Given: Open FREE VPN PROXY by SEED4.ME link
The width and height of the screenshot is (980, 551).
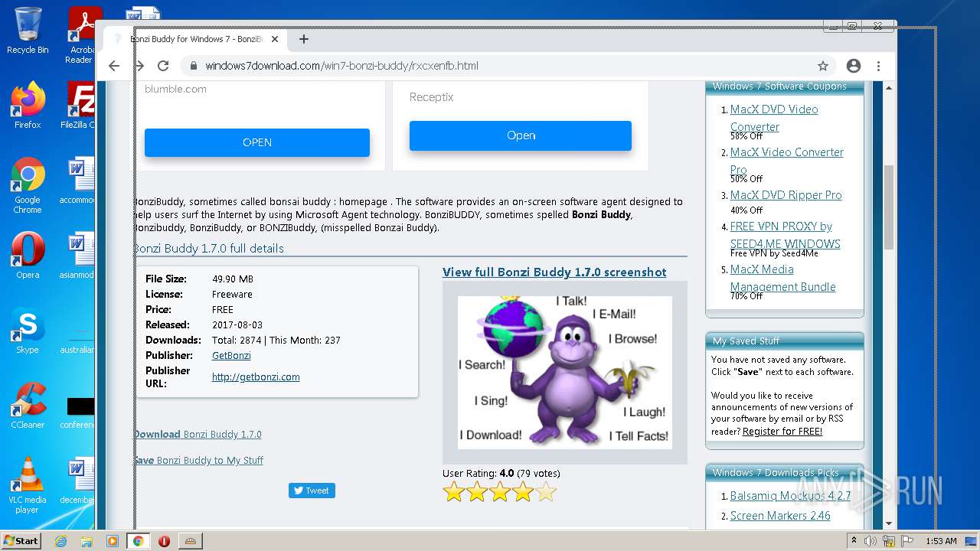Looking at the screenshot, I should (786, 235).
